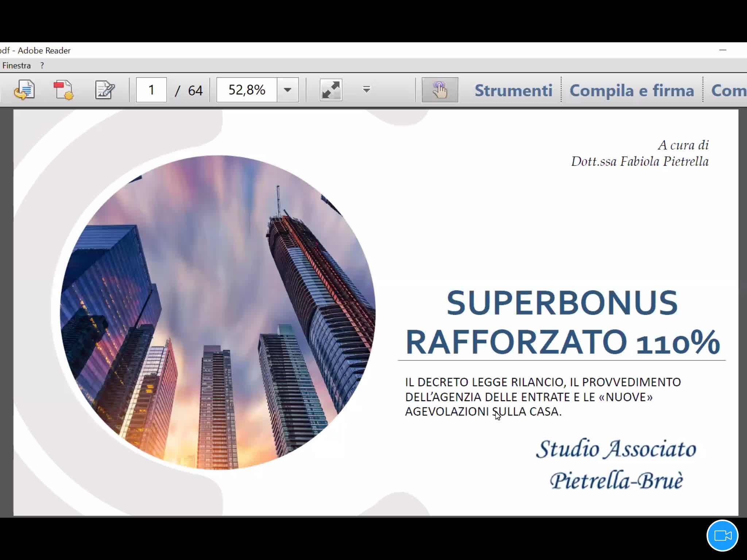Click the 'IL DECRETO LEGGE RILANCIO' line
The width and height of the screenshot is (747, 560).
[x=543, y=382]
